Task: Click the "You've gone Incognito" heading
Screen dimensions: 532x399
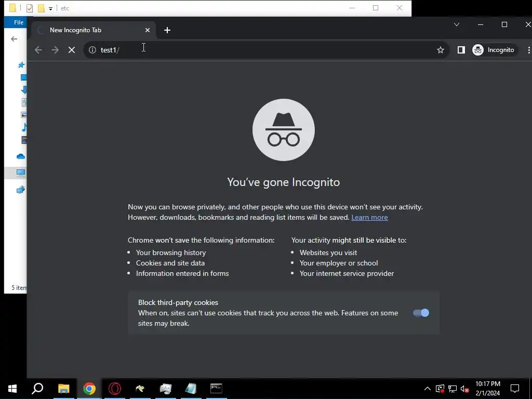Action: tap(283, 182)
